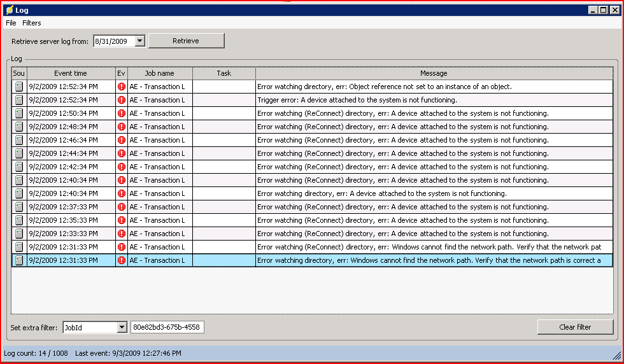The image size is (624, 364).
Task: Click the Clear filter button
Action: [575, 327]
